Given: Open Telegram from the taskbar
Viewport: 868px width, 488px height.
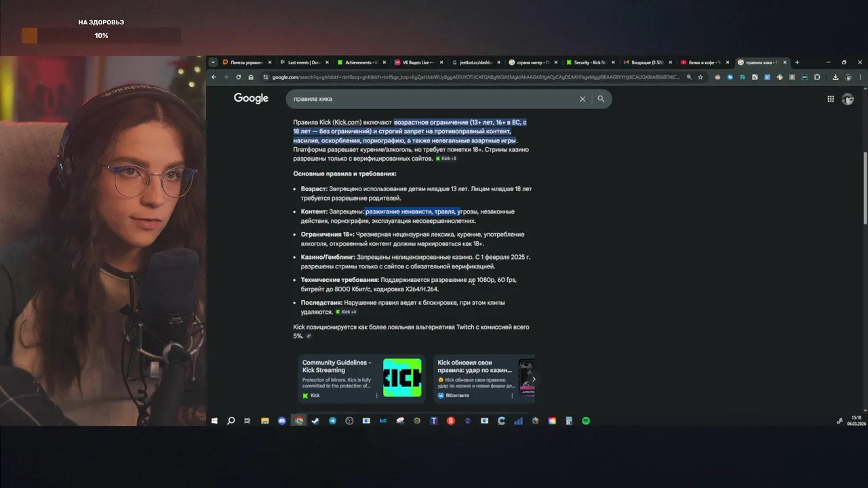Looking at the screenshot, I should 332,421.
